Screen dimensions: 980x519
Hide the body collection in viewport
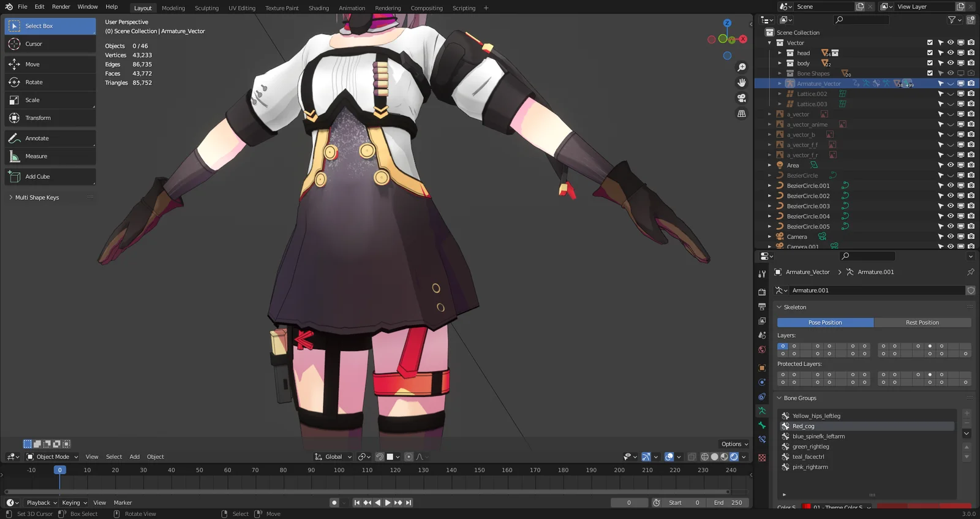[x=951, y=63]
